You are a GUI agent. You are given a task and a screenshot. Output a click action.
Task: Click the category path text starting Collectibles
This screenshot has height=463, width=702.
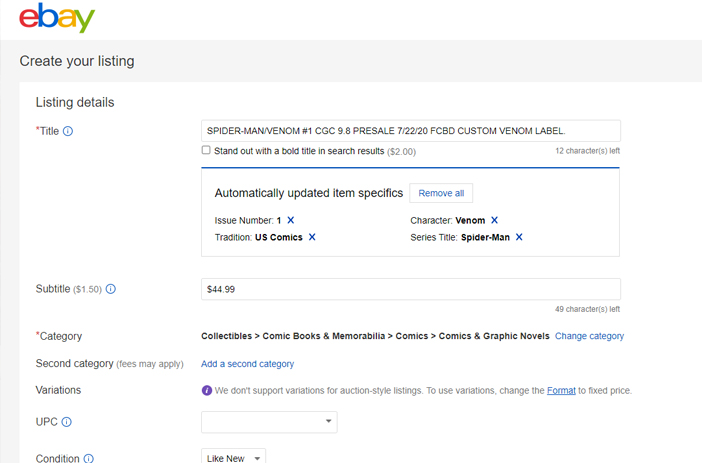pyautogui.click(x=375, y=336)
